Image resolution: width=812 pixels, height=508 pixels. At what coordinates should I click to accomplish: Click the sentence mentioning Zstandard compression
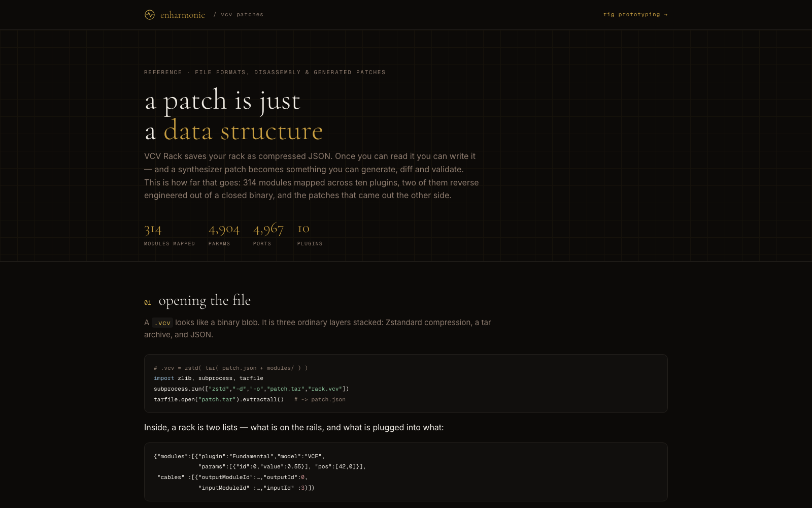[x=318, y=329]
